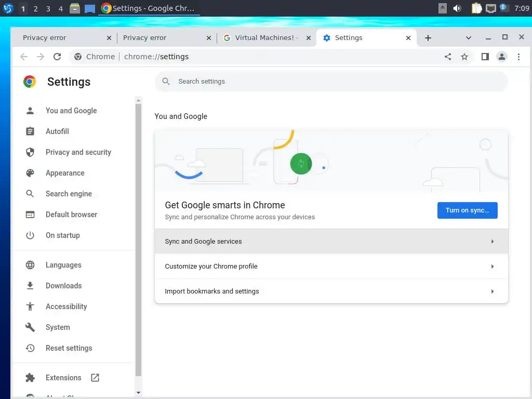The height and width of the screenshot is (399, 532).
Task: Close the Settings tab
Action: (408, 38)
